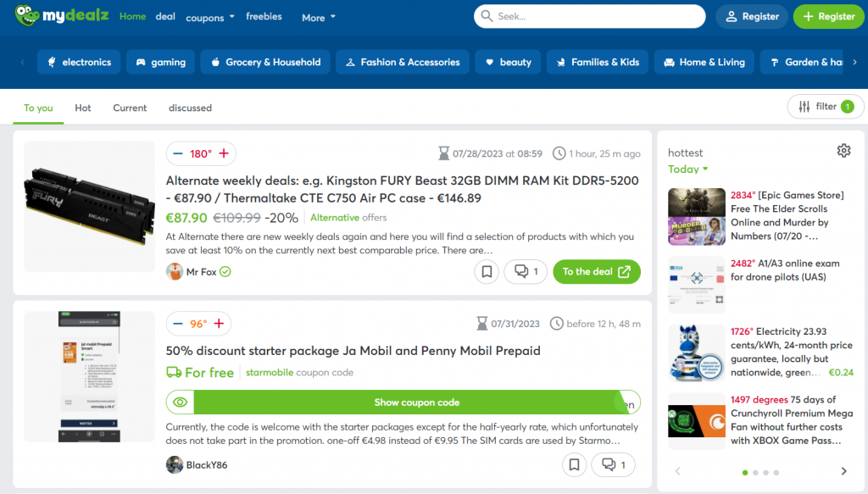Select the electronics category
Screen dimensions: 868x494
pyautogui.click(x=79, y=62)
